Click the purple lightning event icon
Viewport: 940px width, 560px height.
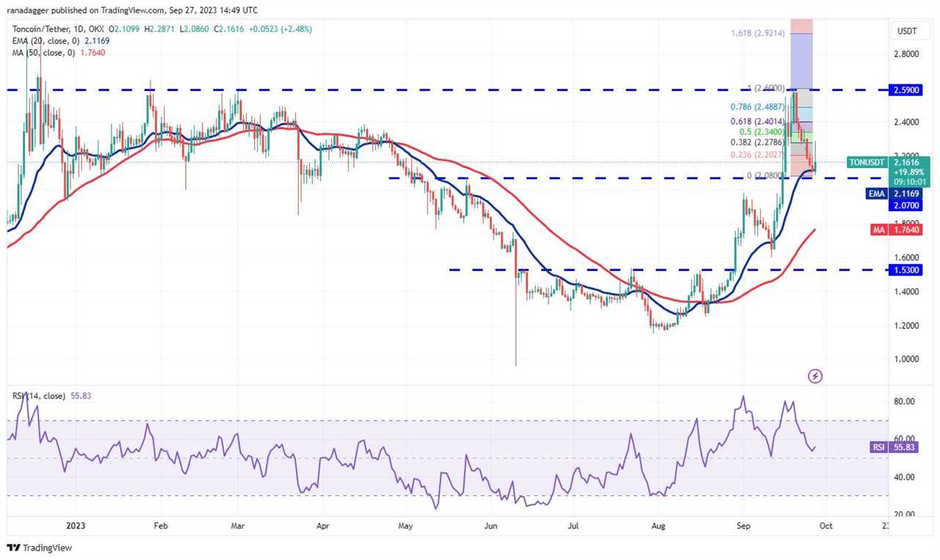coord(814,377)
